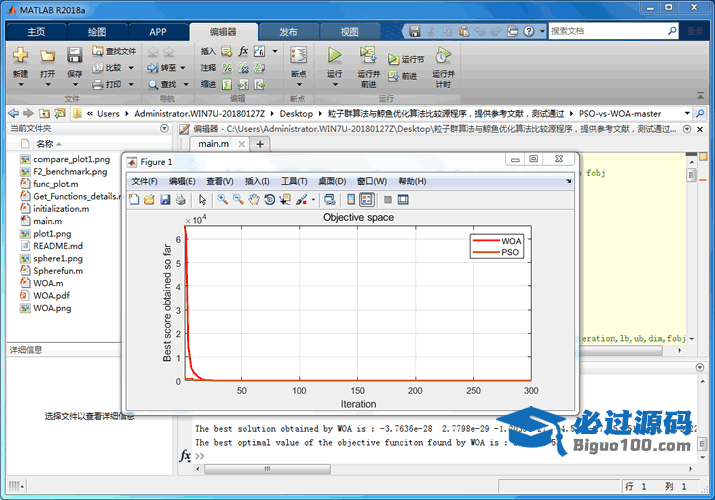The image size is (715, 500).
Task: Click the search documentation input field
Action: pyautogui.click(x=608, y=31)
